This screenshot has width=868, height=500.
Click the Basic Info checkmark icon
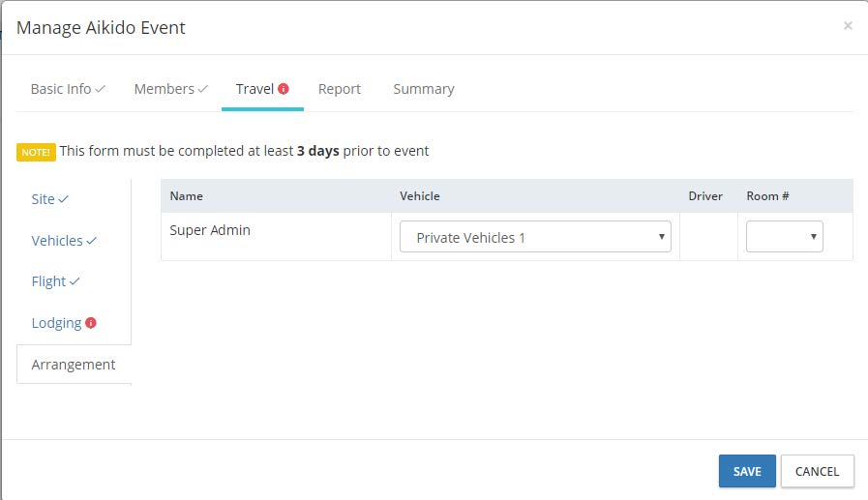[x=101, y=89]
